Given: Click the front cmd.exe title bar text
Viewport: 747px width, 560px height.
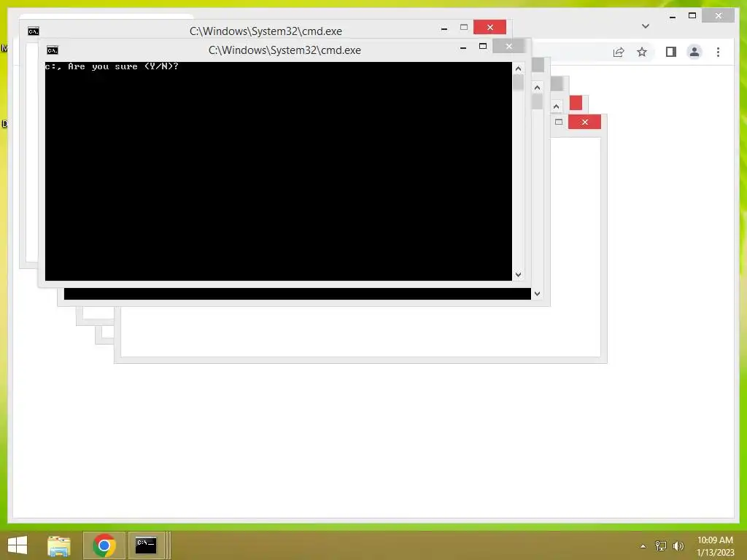Looking at the screenshot, I should click(x=285, y=50).
